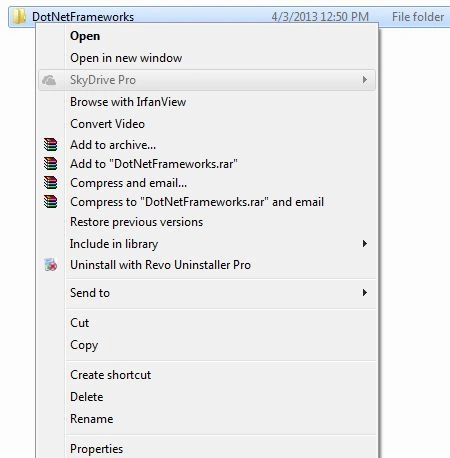The width and height of the screenshot is (450, 458).
Task: Click the DotNetFrameworks folder icon
Action: [x=19, y=16]
